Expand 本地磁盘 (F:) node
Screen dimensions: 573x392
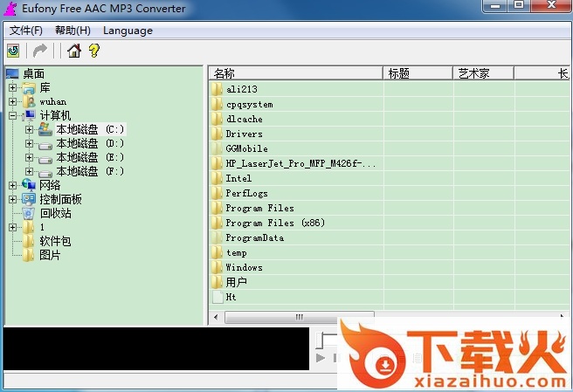coord(29,171)
